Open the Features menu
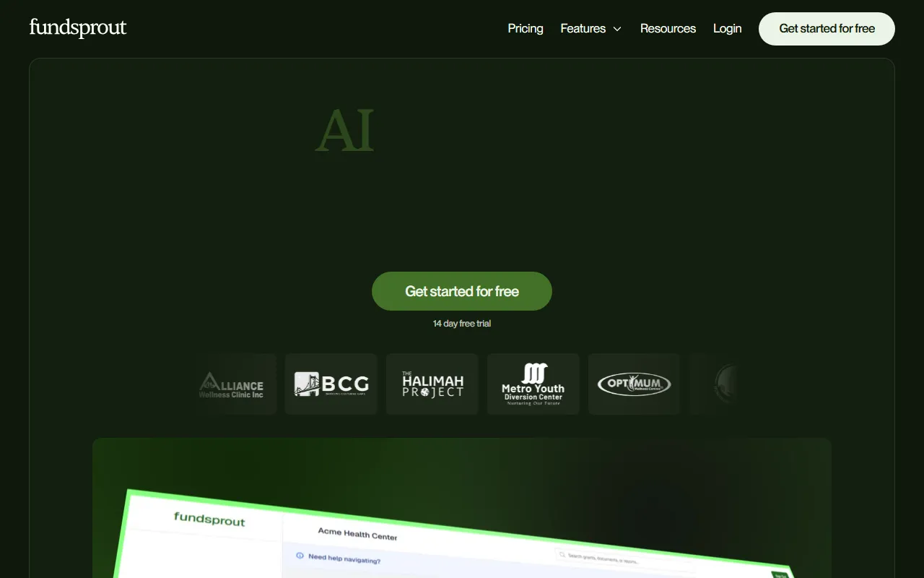 pyautogui.click(x=583, y=29)
